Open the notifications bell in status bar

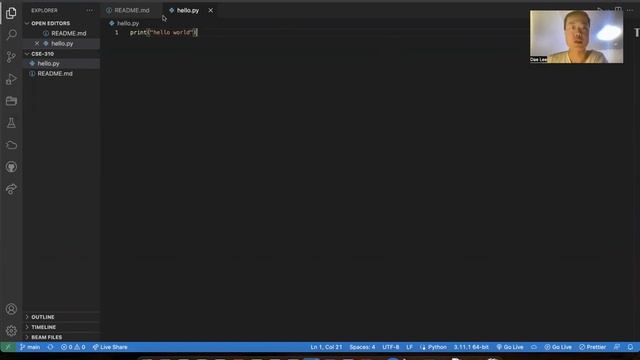(630, 347)
